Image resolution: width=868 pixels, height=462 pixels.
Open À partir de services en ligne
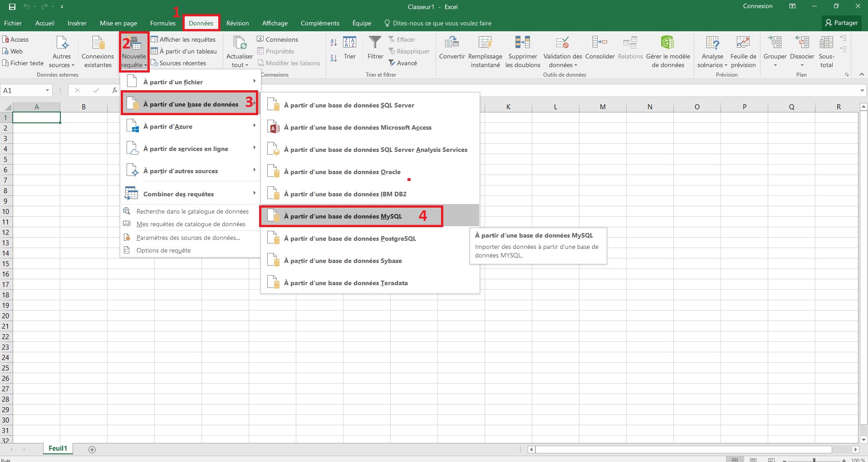point(190,149)
